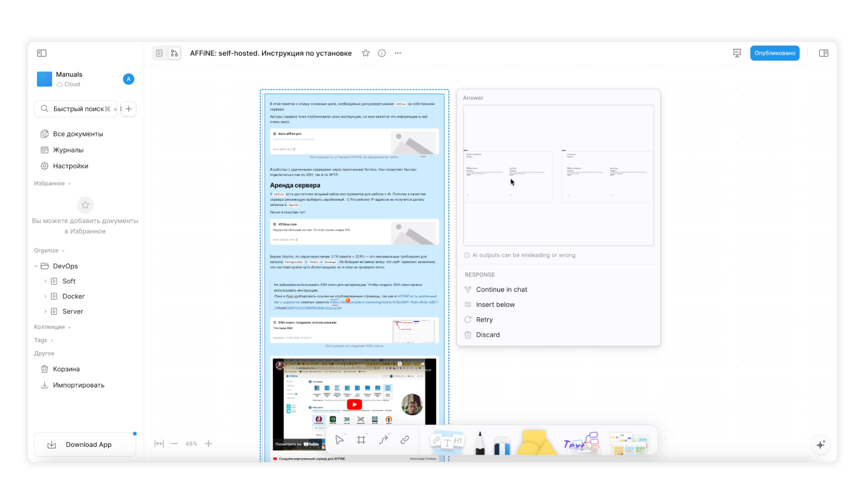The width and height of the screenshot is (865, 504).
Task: Switch to edgeless mode
Action: point(174,53)
